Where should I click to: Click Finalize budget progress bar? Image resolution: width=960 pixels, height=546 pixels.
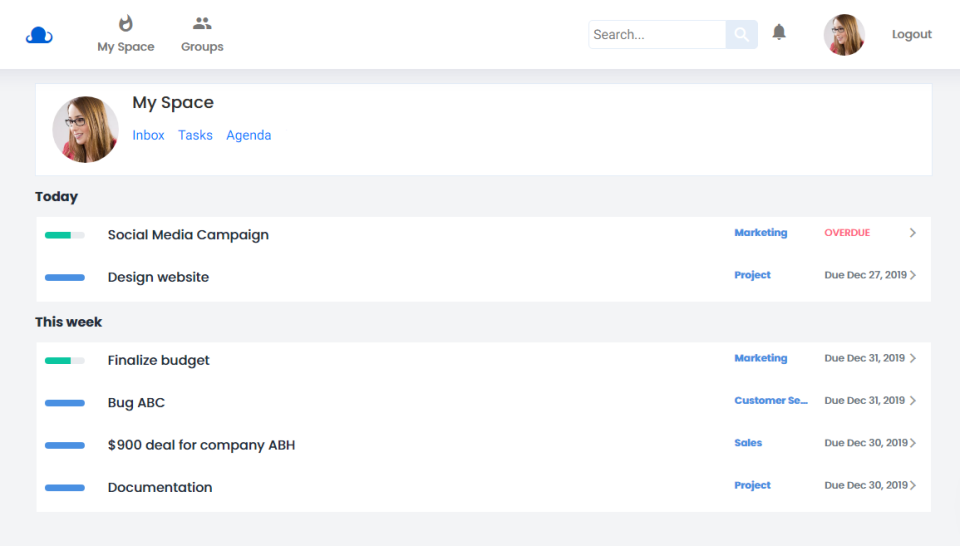[65, 360]
